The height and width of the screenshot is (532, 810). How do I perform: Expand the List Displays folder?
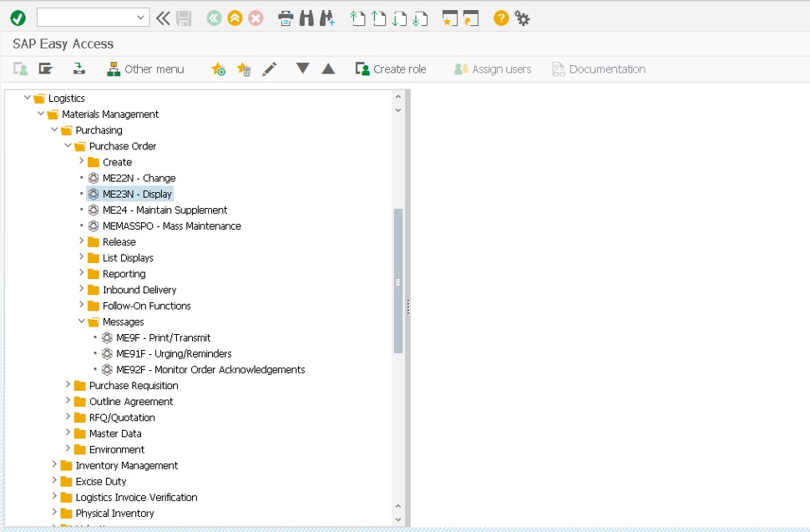[82, 257]
